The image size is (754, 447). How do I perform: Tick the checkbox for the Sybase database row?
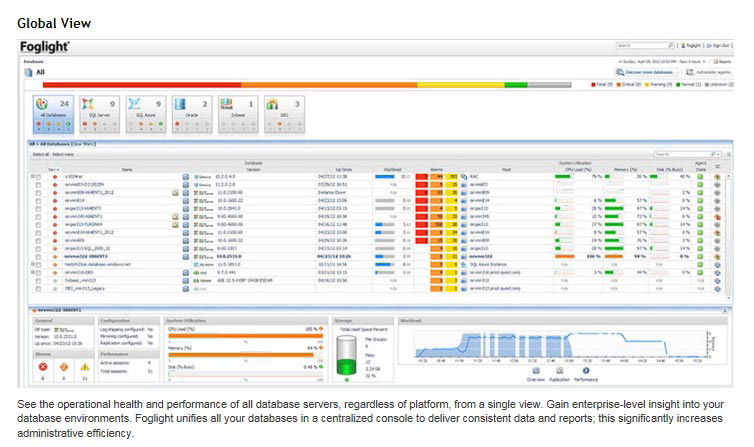38,281
